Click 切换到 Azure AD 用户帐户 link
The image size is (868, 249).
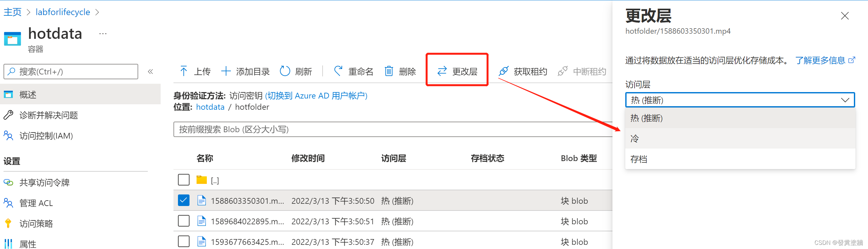point(316,96)
